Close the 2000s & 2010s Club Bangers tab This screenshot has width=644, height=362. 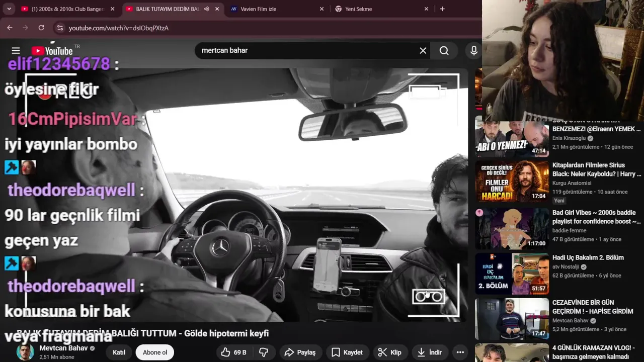(113, 9)
